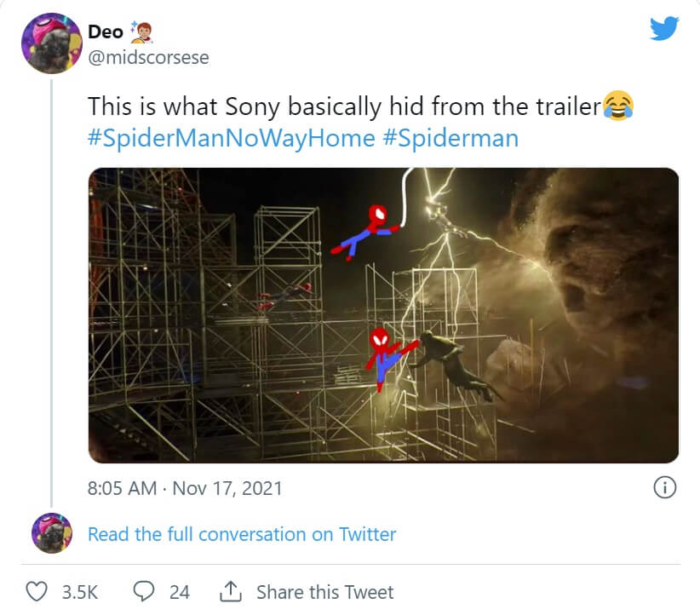Click the emoji next to Deo's name
Screen dimensions: 700x615
point(141,32)
